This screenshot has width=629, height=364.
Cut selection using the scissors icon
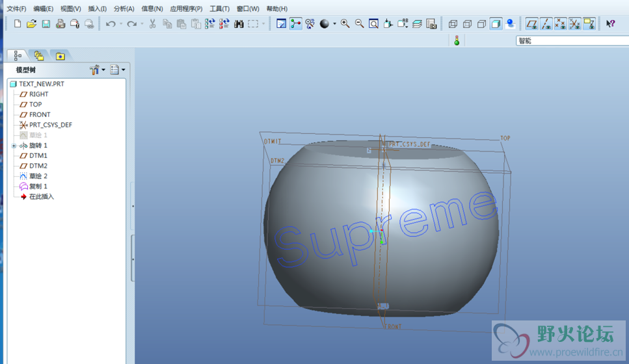click(152, 24)
